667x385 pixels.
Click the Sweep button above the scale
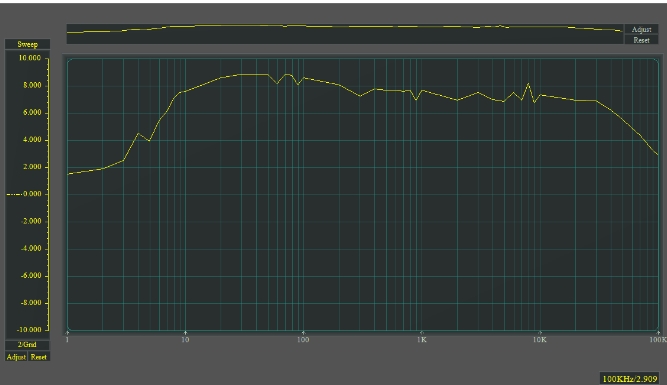(28, 44)
